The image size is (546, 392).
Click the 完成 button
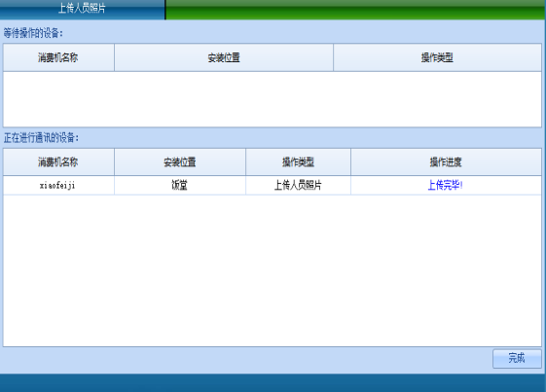tap(517, 358)
